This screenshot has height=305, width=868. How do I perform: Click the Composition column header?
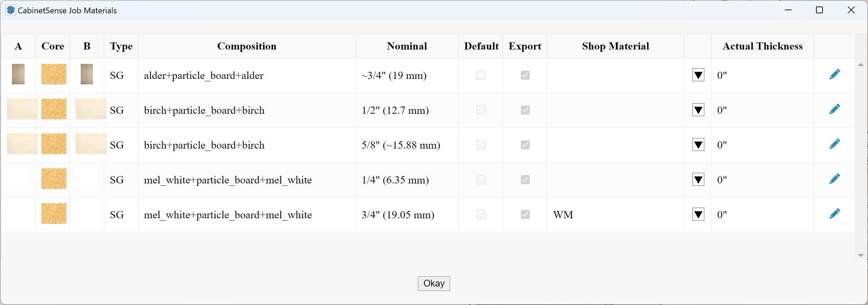tap(247, 46)
